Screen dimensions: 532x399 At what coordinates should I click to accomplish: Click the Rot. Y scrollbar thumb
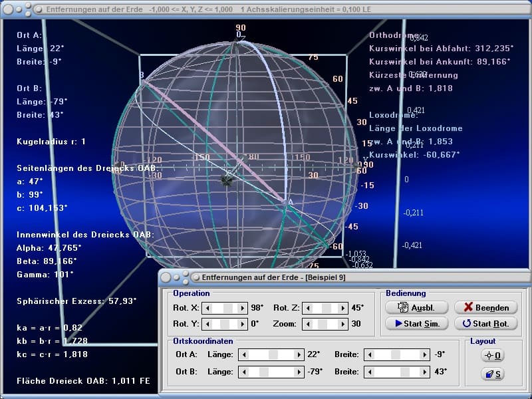point(225,324)
